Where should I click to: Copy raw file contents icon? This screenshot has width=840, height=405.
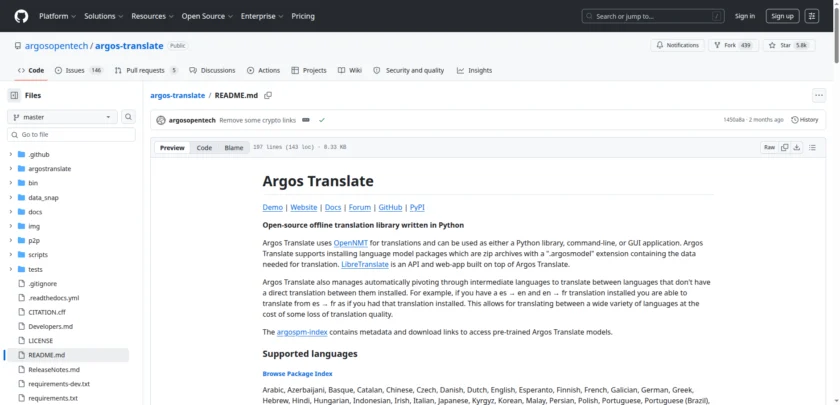[x=784, y=147]
